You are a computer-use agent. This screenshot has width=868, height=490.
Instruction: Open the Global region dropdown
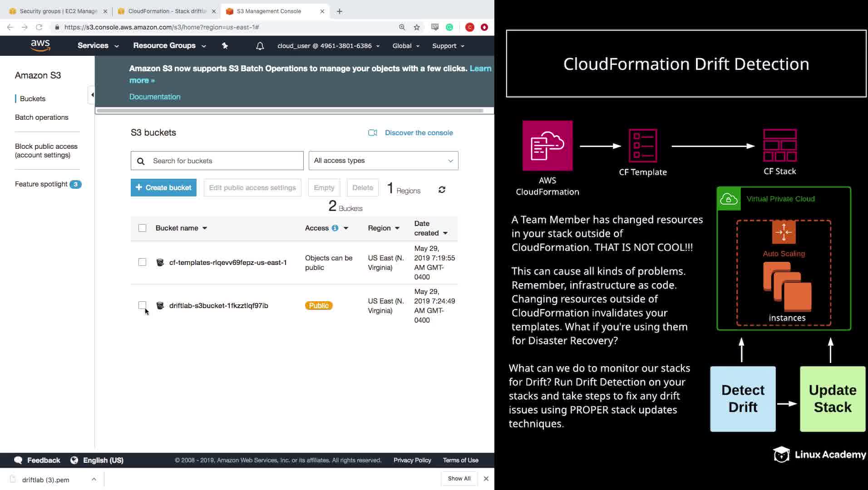pos(406,46)
